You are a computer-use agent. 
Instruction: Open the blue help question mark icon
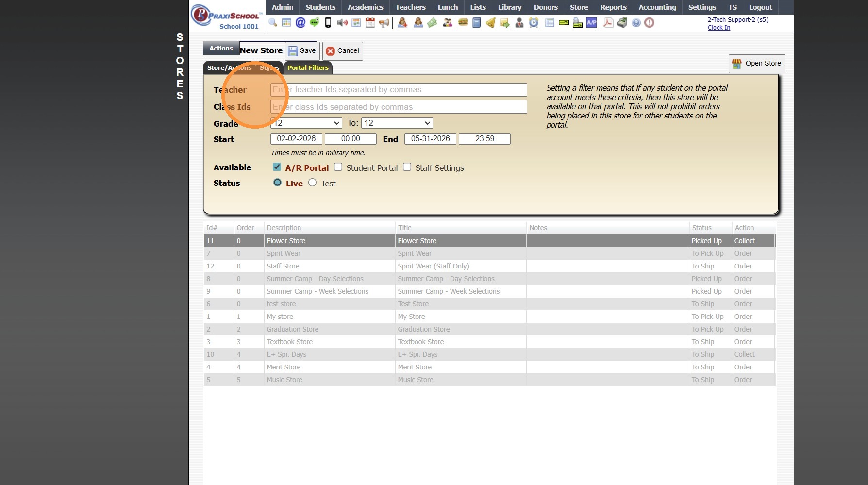(x=636, y=23)
